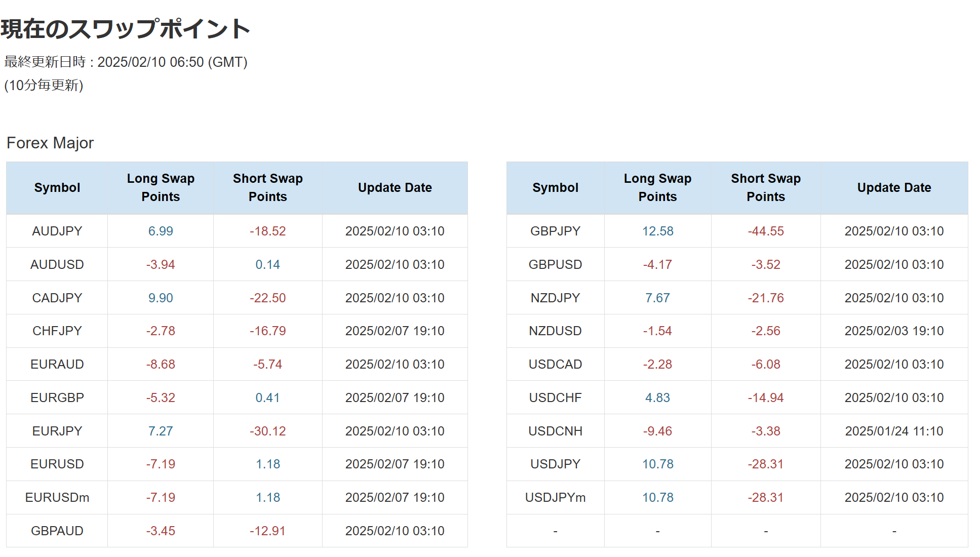
Task: Select the left table's Symbol column header
Action: click(x=57, y=187)
